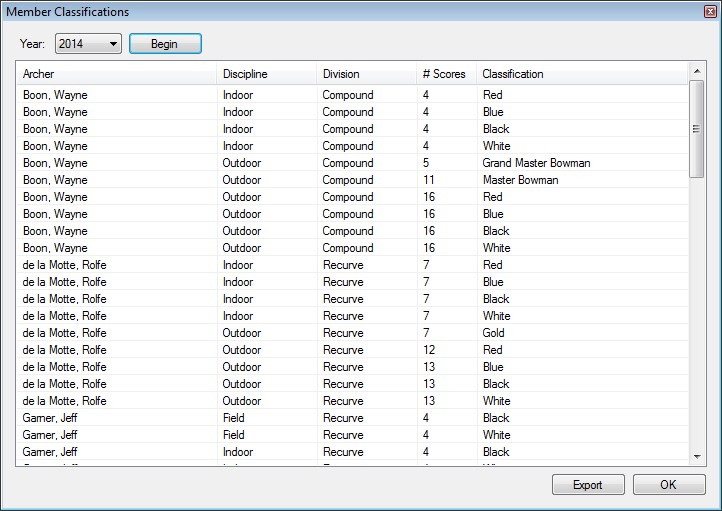Select Boon Wayne Indoor Red row
This screenshot has height=511, width=722.
(353, 95)
